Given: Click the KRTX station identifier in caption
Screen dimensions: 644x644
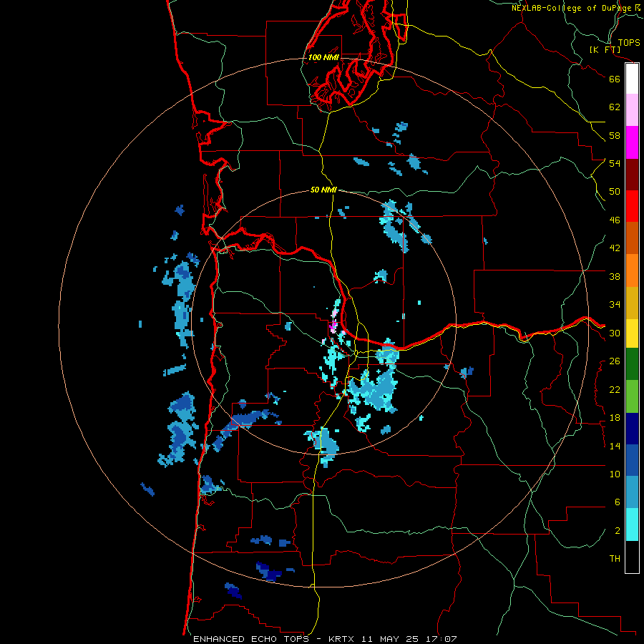Looking at the screenshot, I should pos(343,639).
